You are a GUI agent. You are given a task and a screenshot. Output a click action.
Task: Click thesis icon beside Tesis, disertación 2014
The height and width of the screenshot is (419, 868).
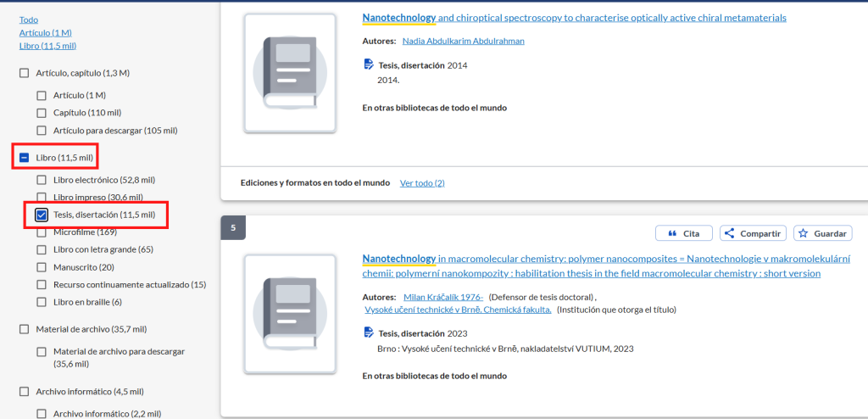(x=369, y=64)
